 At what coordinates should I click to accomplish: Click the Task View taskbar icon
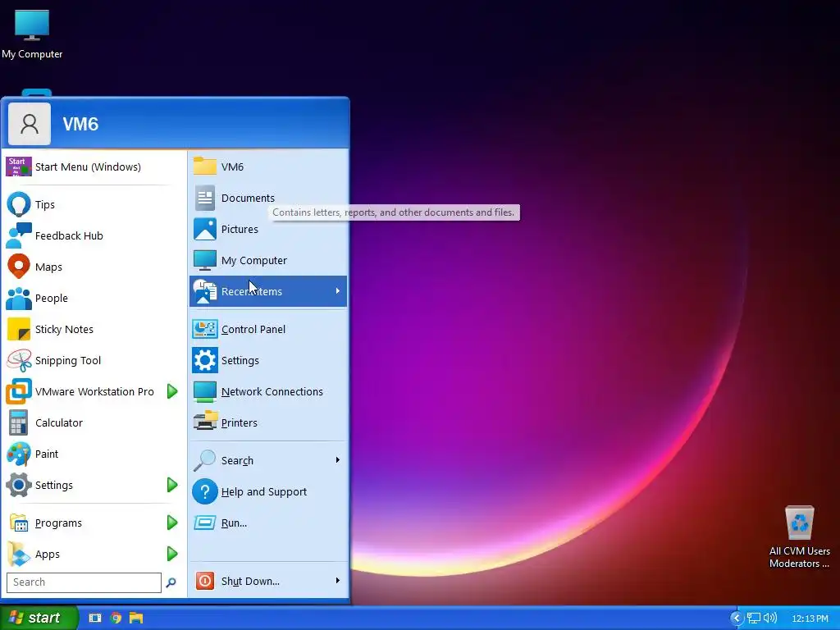point(95,618)
